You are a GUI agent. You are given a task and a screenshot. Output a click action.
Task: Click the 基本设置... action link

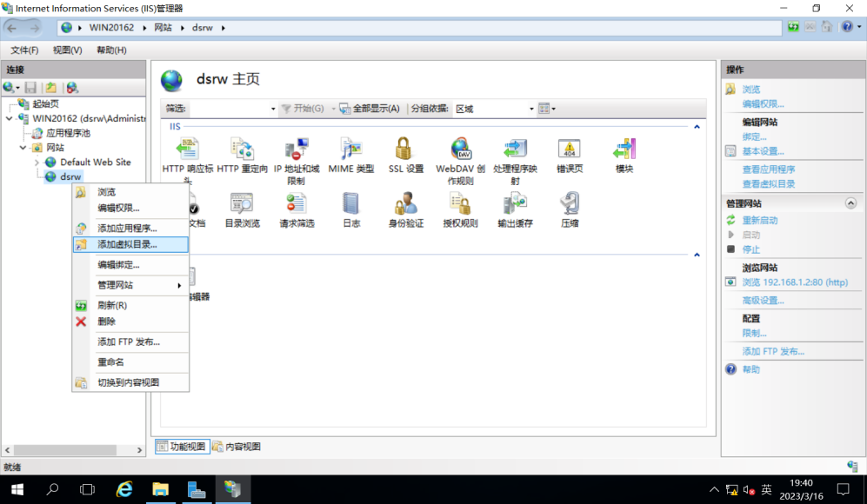(763, 151)
